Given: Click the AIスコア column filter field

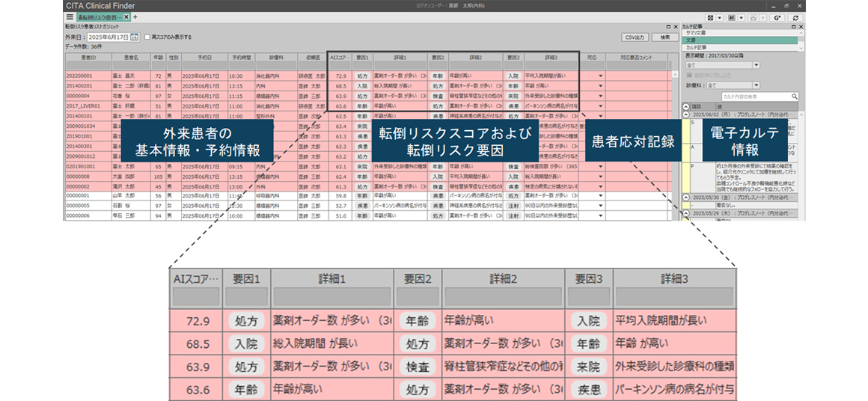Looking at the screenshot, I should [x=340, y=66].
